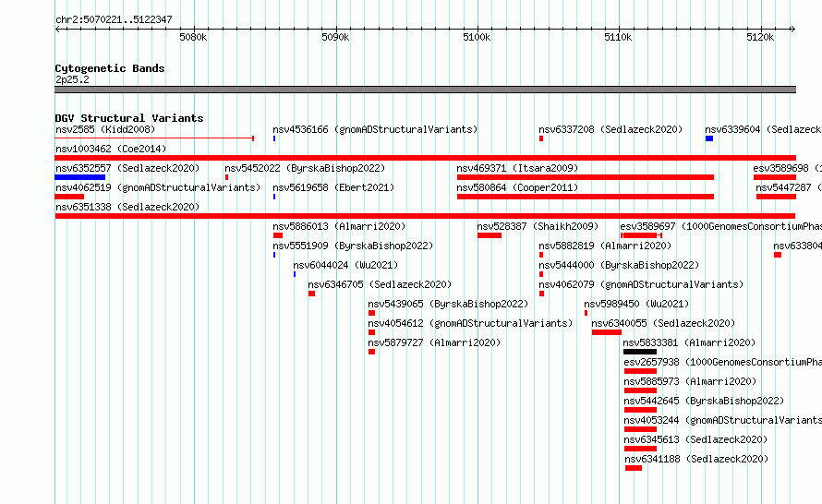This screenshot has width=822, height=504.
Task: Select the blue nsv6339604 variant bar
Action: pyautogui.click(x=709, y=138)
